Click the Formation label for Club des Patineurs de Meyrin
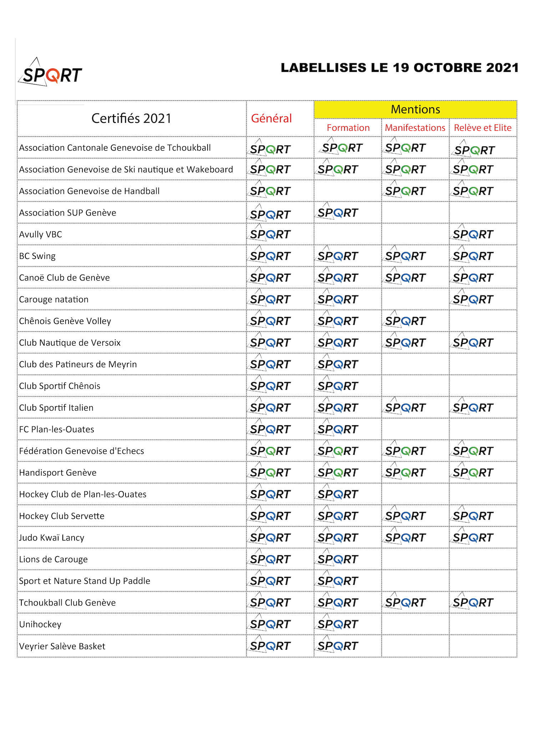Viewport: 535px width, 756px height. pyautogui.click(x=337, y=362)
